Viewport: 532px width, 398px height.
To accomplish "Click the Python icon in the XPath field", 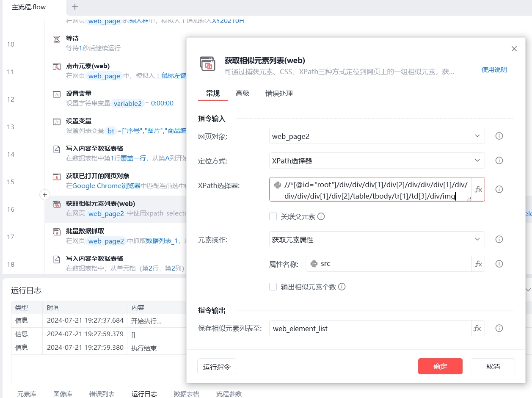I will [278, 185].
